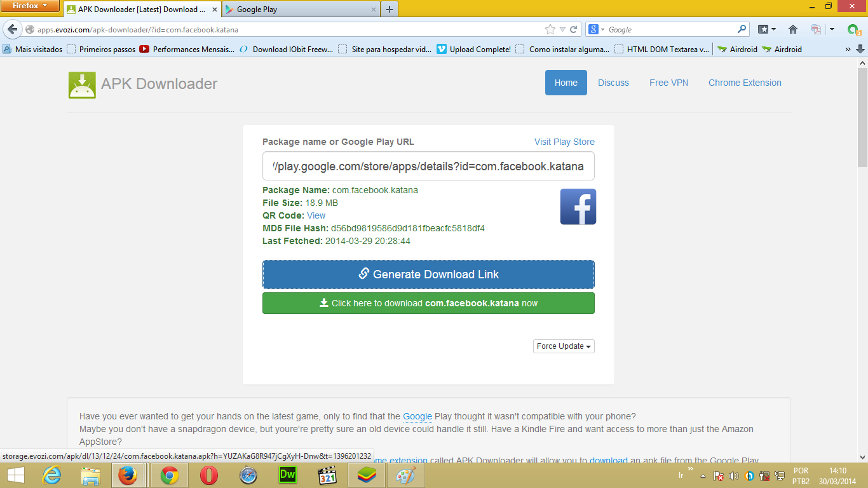868x488 pixels.
Task: Open the first Airdroid bookmark
Action: coord(737,49)
